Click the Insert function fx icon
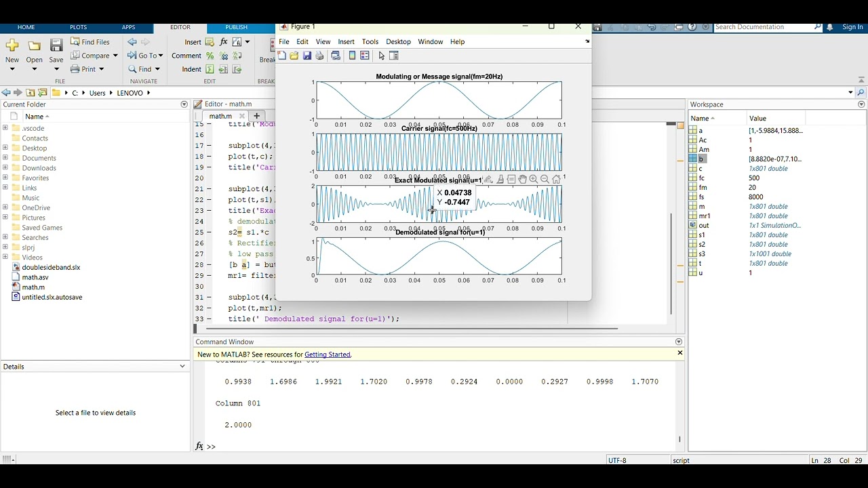Screen dimensions: 868x488 [223, 42]
